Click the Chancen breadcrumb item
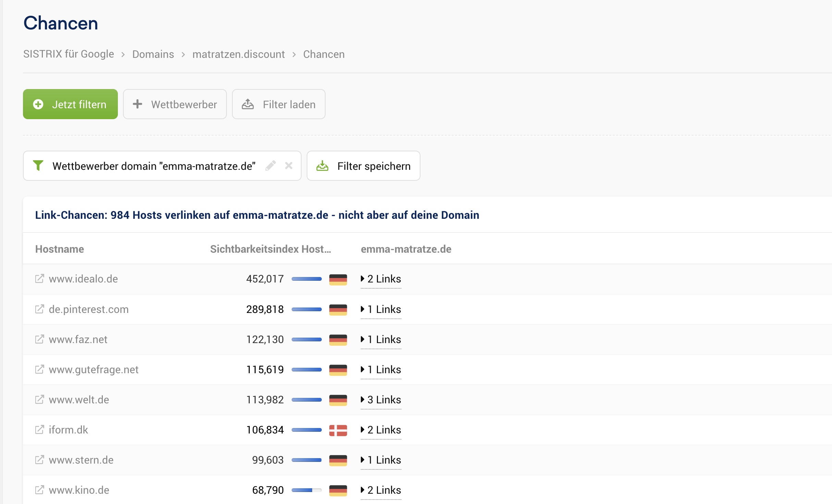832x504 pixels. coord(324,54)
